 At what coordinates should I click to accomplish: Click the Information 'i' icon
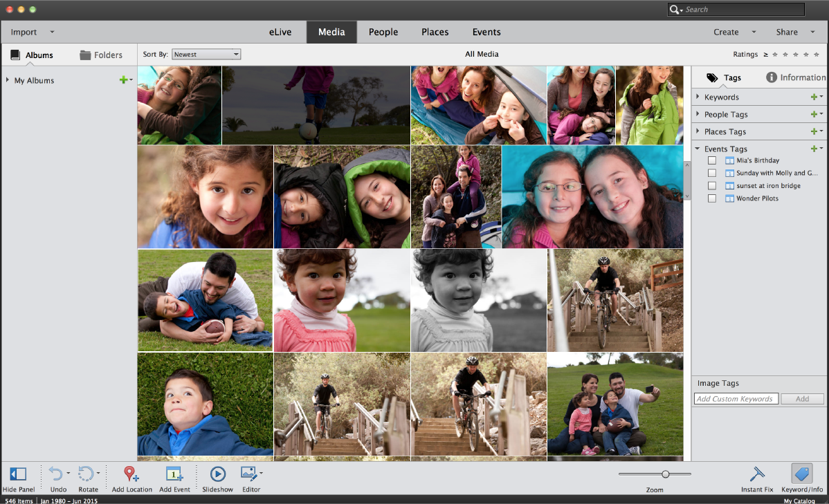click(x=772, y=77)
